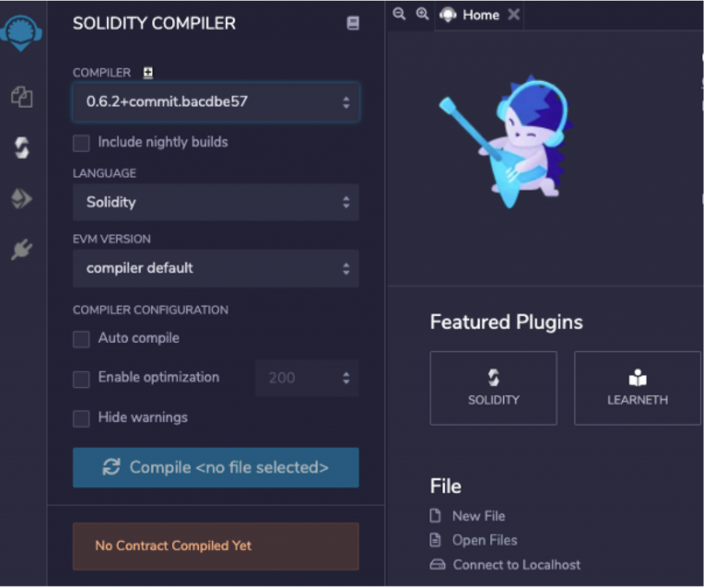Click the zoom in magnifier icon

tap(422, 14)
